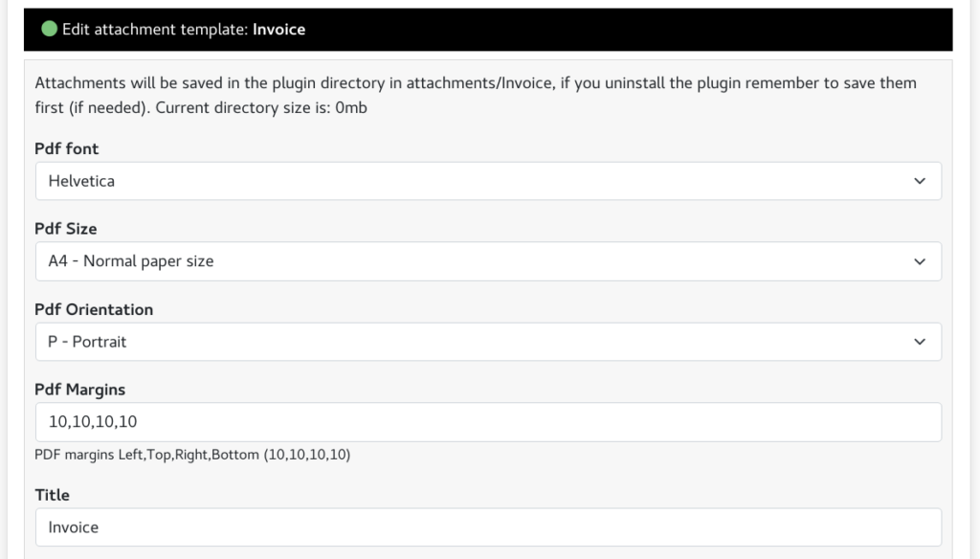Open the Pdf font Helvetica dropdown
Screen dimensions: 980x559
click(x=488, y=181)
